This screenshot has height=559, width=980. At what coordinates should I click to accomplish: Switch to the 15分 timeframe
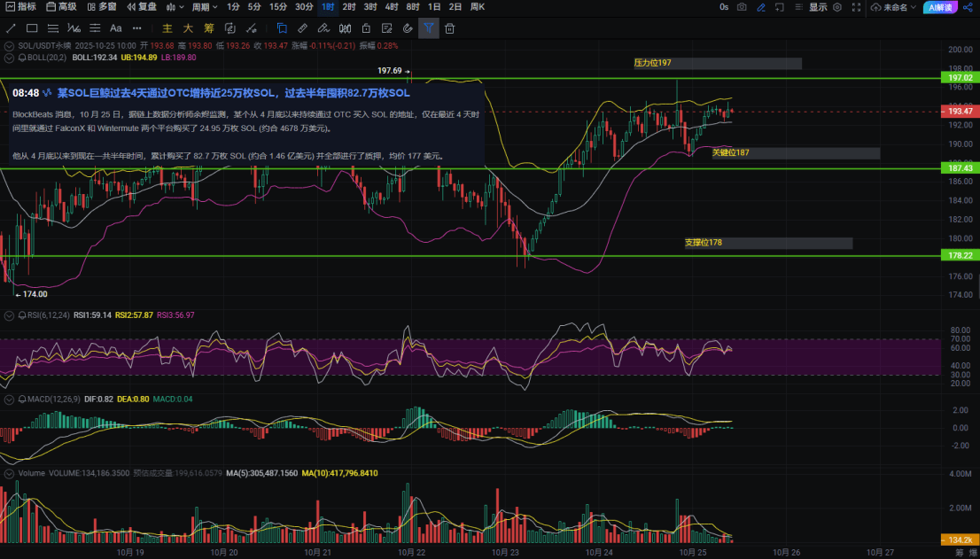pos(278,7)
